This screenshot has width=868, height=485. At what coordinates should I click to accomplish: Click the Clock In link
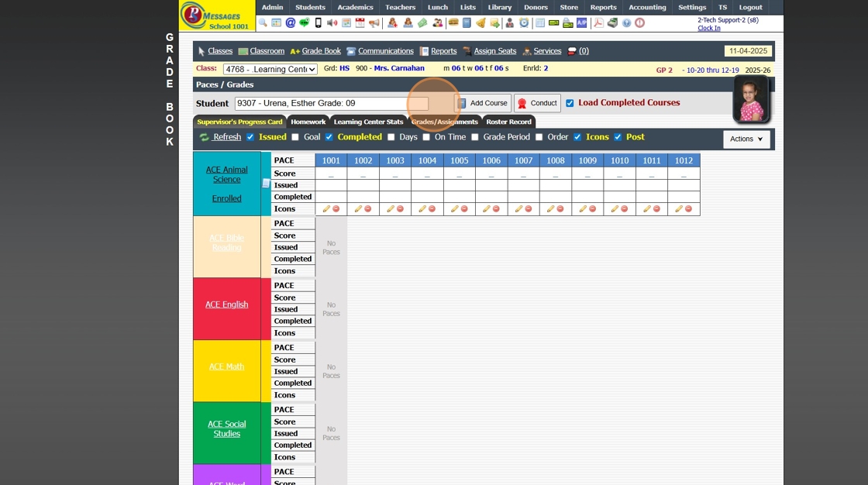tap(709, 28)
